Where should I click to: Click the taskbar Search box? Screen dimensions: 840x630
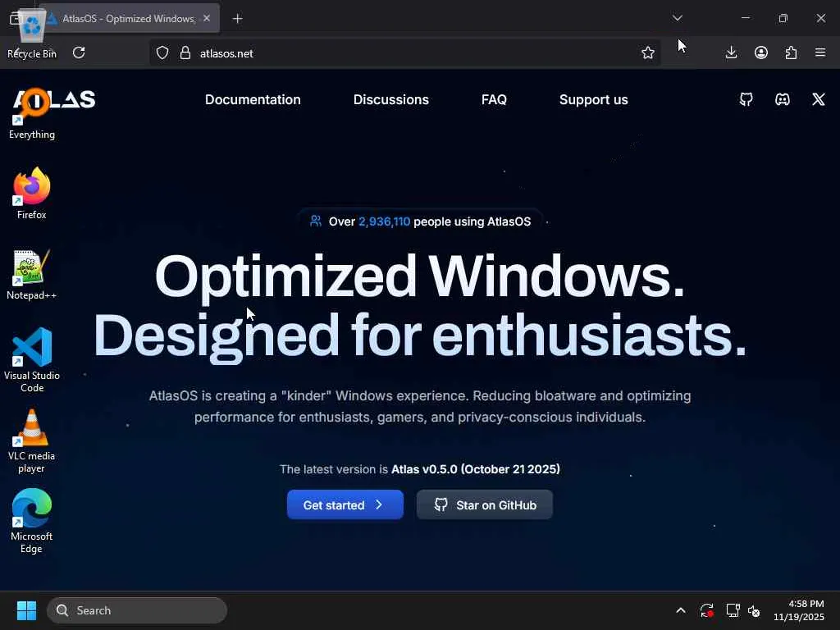coord(137,610)
